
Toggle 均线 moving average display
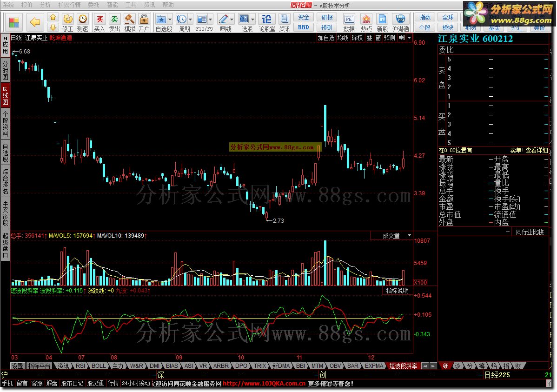tap(343, 38)
